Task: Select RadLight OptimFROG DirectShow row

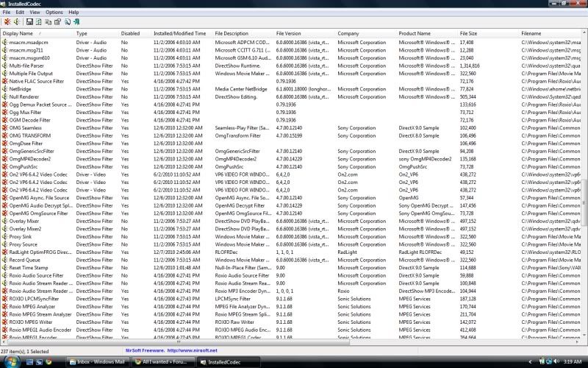Action: click(x=291, y=252)
